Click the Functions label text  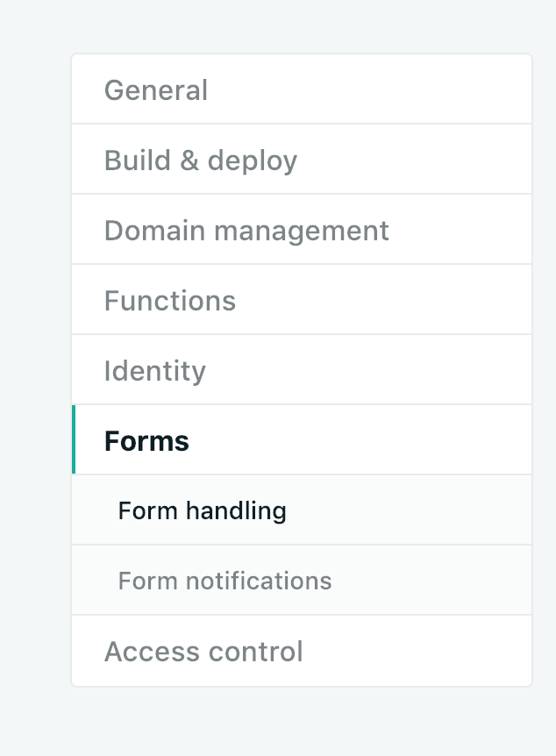170,300
